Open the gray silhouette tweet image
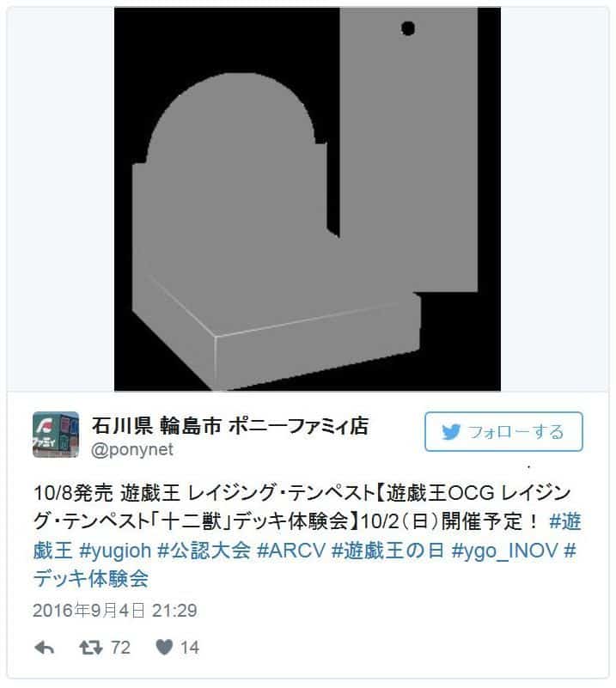Screen dimensions: 616x688 307,198
